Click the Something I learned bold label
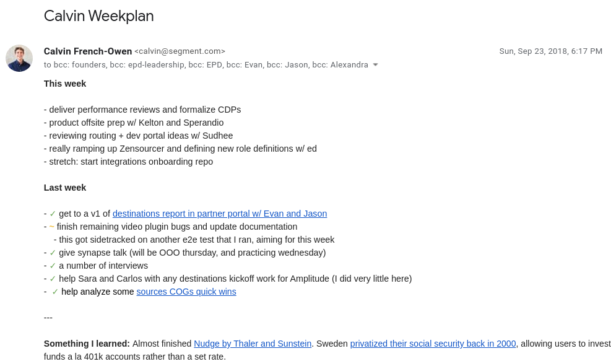 [x=87, y=344]
